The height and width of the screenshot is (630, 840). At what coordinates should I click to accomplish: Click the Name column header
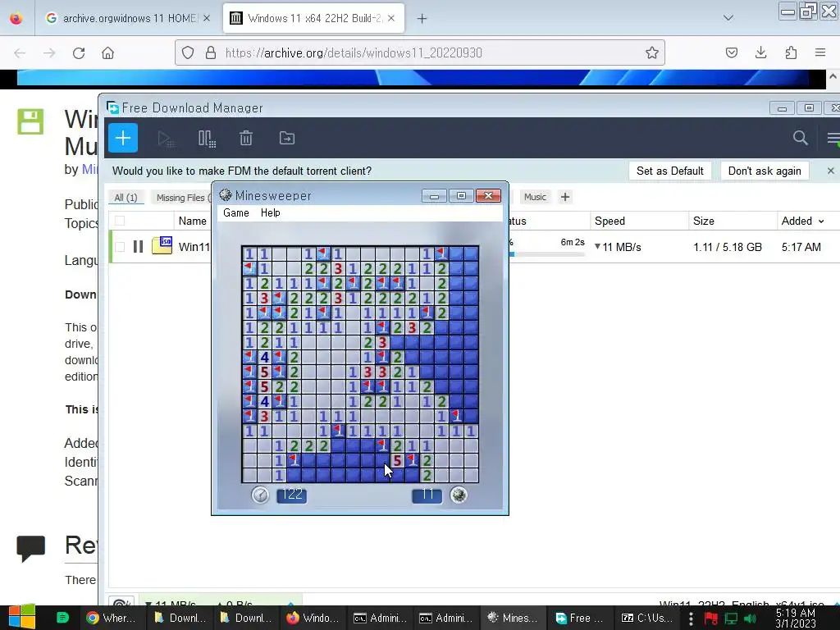(192, 221)
